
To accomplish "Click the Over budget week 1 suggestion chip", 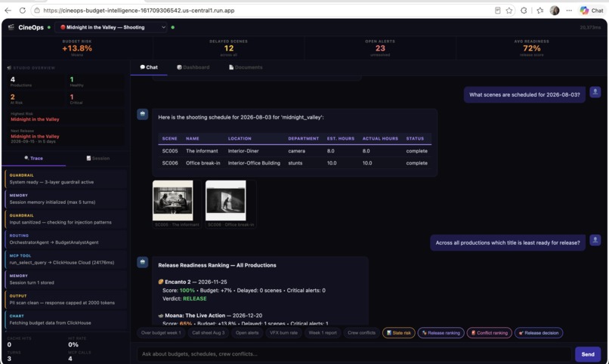I will click(x=161, y=332).
